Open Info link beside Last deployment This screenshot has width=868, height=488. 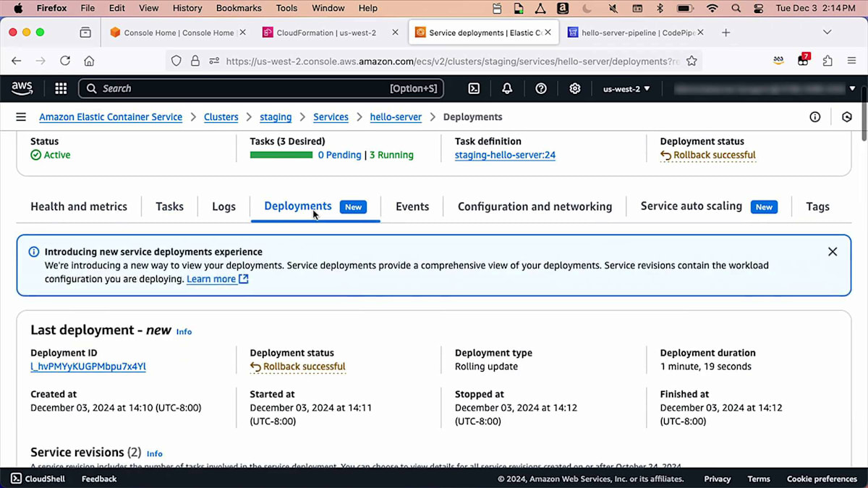(x=184, y=332)
